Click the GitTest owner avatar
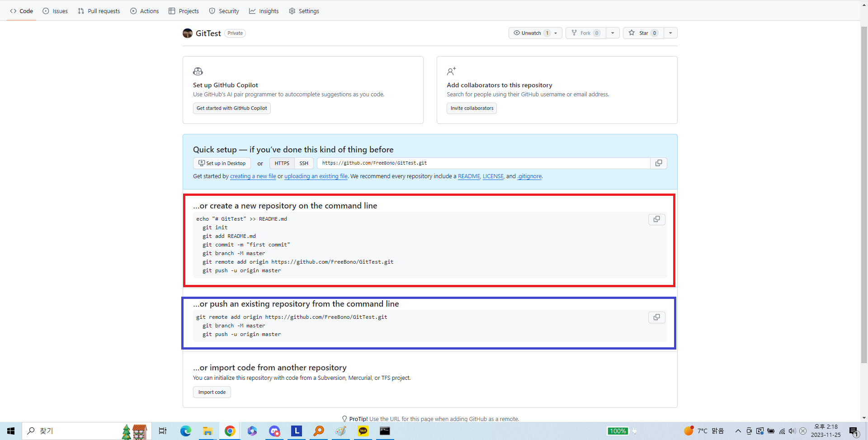The height and width of the screenshot is (440, 868). (188, 33)
